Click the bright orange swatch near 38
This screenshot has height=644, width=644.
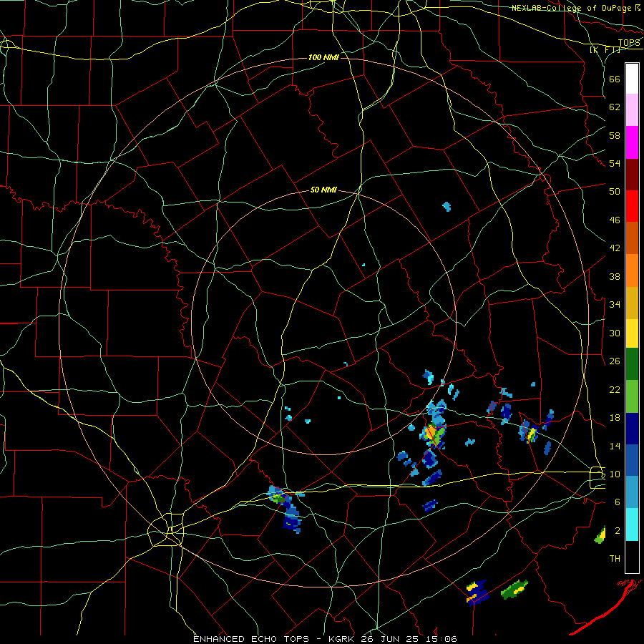[x=632, y=270]
